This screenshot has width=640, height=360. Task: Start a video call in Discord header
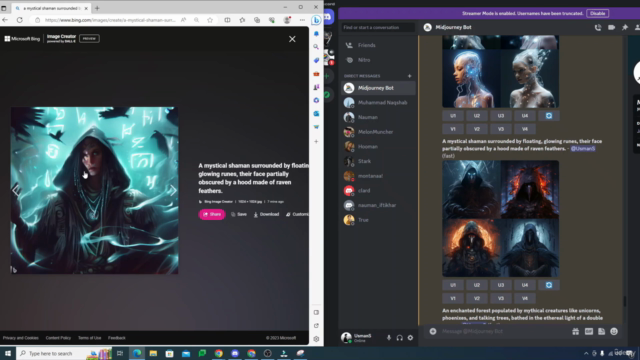611,27
